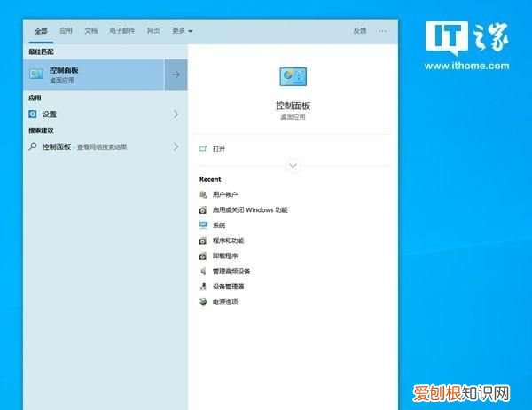Open the three-dot options menu
This screenshot has height=410, width=532.
[382, 31]
